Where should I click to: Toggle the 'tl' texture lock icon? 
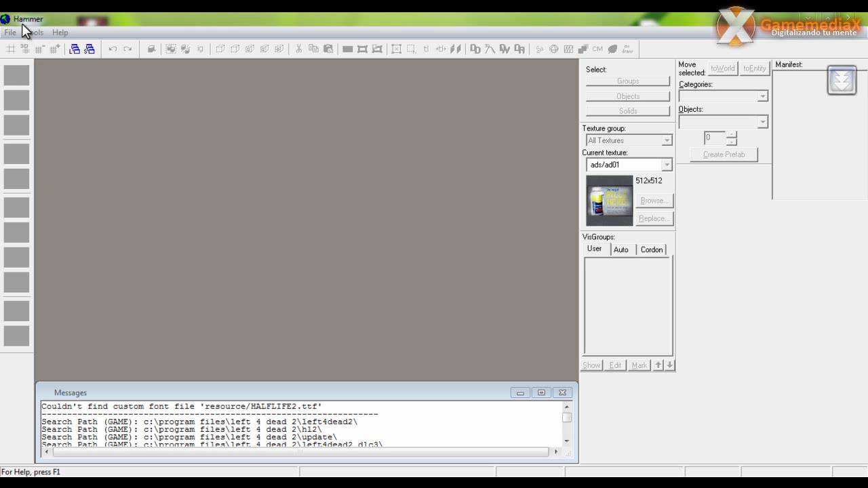coord(426,49)
